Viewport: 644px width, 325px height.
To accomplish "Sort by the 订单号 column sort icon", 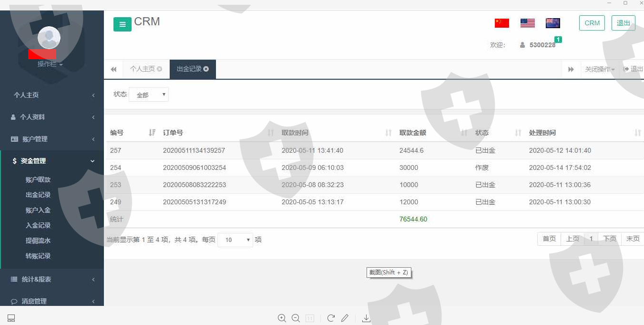I will (x=271, y=133).
